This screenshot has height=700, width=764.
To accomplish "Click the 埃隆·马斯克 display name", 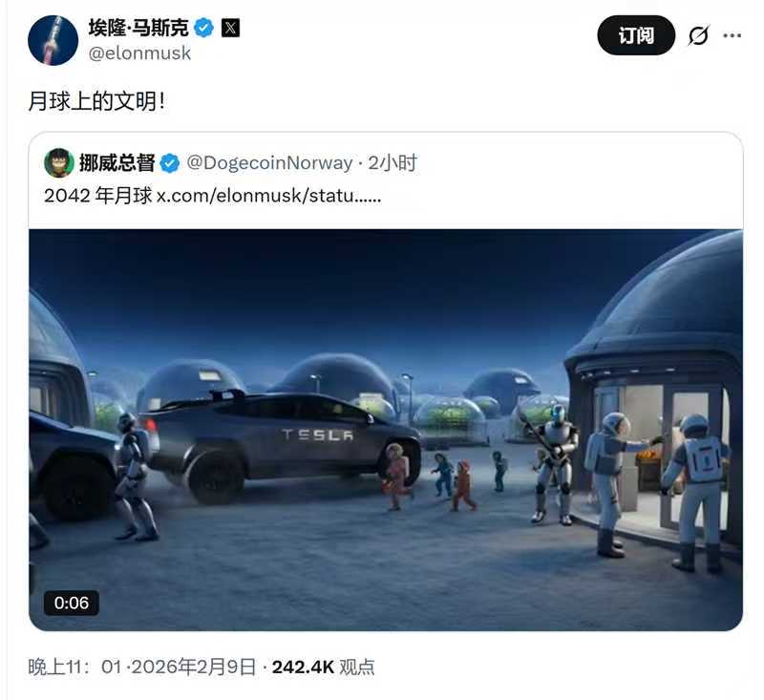I will (x=138, y=28).
